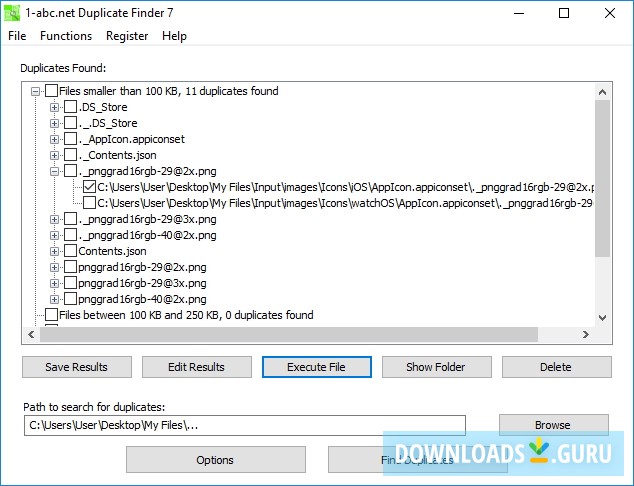Expand the ._pnggrad16rgb-29@3x.png node
This screenshot has height=486, width=634.
point(54,220)
